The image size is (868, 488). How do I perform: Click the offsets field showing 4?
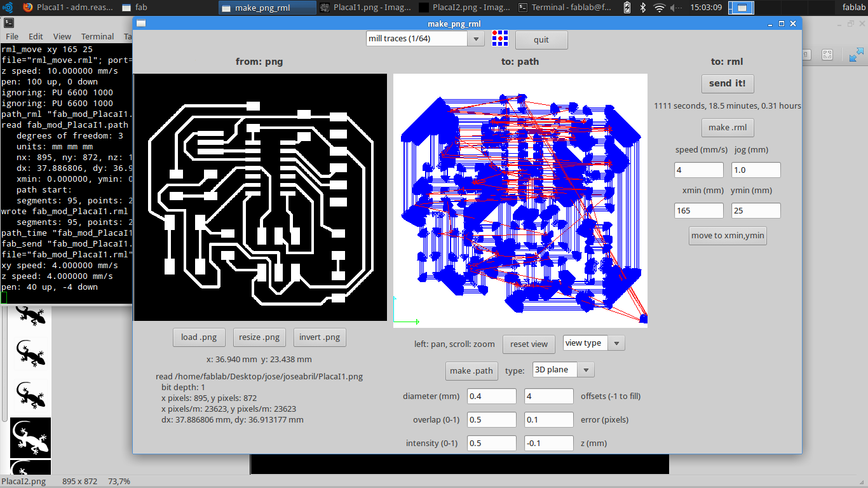549,396
